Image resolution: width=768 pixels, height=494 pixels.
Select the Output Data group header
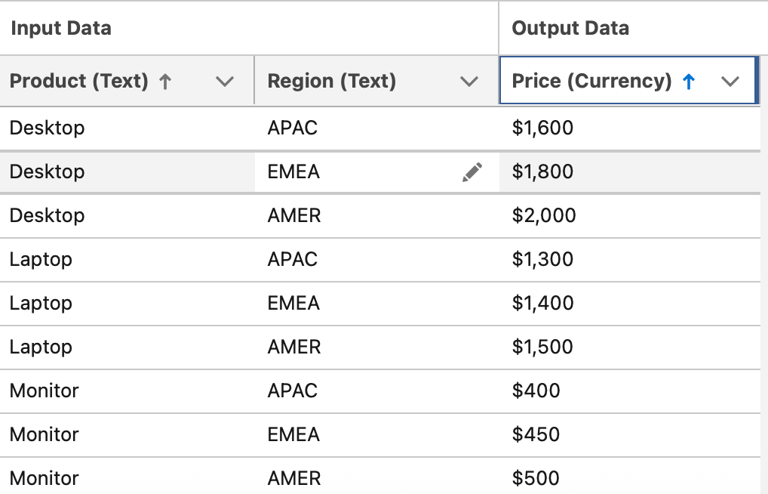pos(570,28)
